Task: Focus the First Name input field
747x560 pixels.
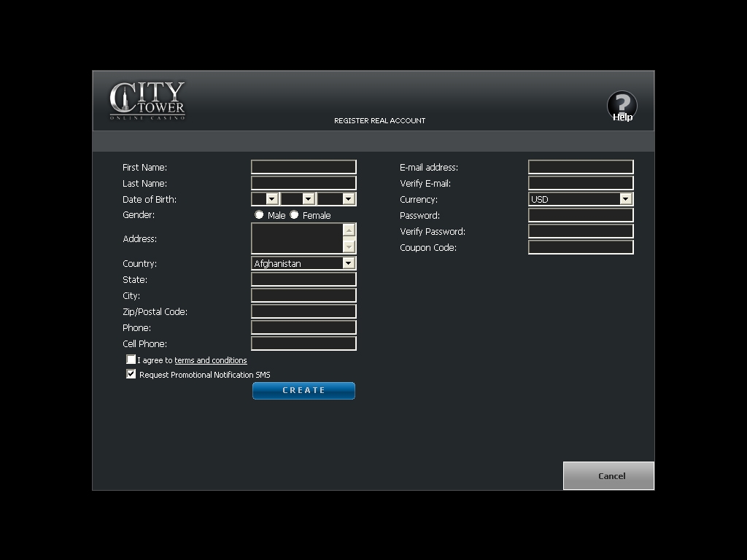Action: click(x=303, y=167)
